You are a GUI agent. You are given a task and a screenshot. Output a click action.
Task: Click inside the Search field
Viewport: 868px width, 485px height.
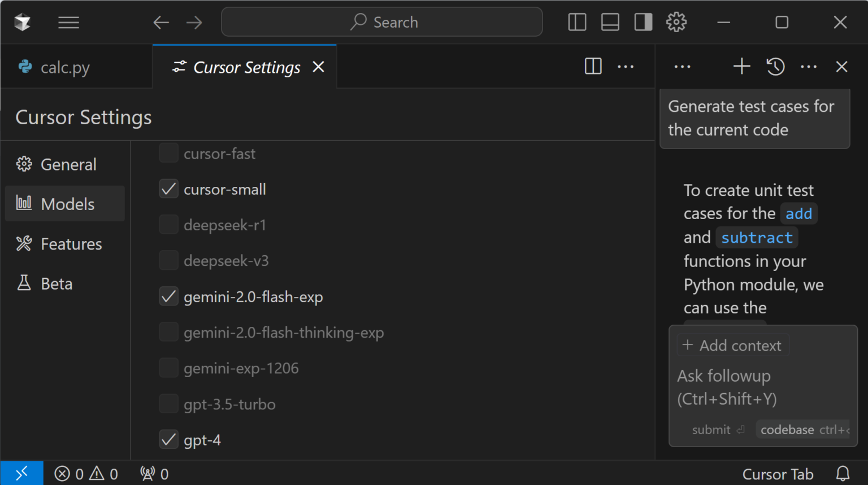coord(381,22)
